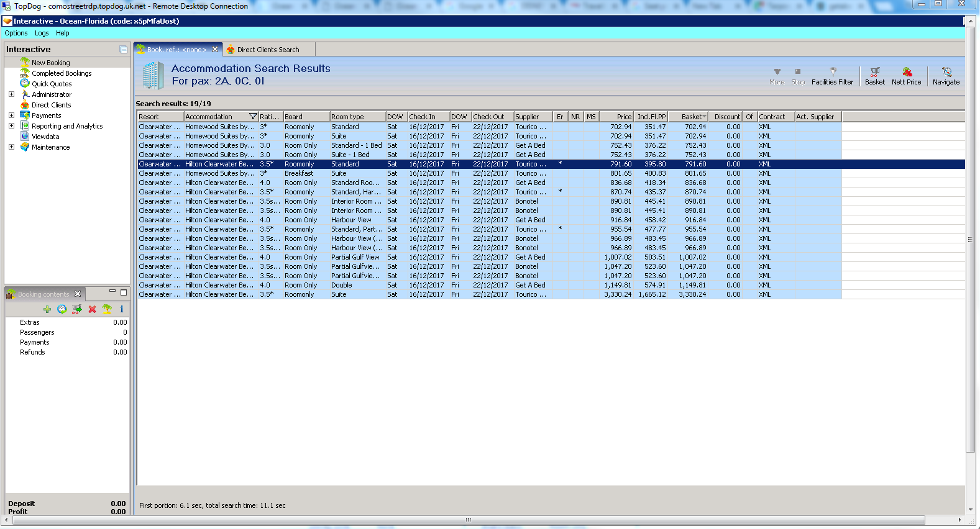Viewport: 980px width, 529px height.
Task: Sort by the Board column header
Action: click(306, 117)
